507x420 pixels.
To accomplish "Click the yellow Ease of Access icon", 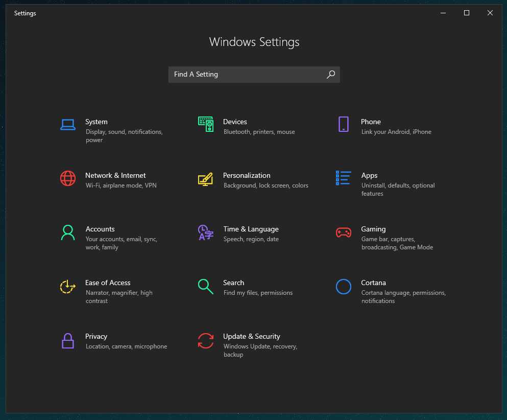I will pos(67,286).
